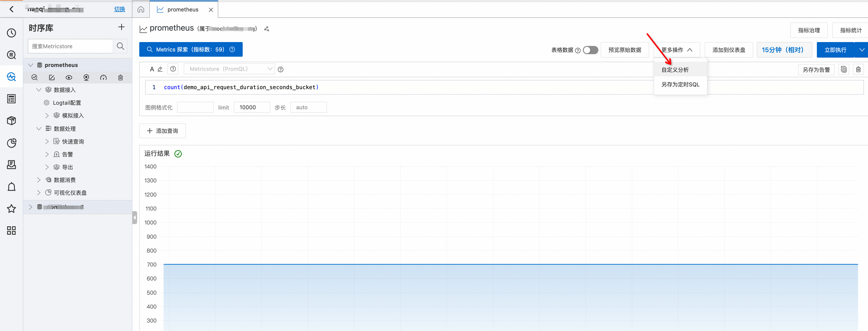Click the 添加查询 button
This screenshot has width=868, height=331.
tap(162, 131)
